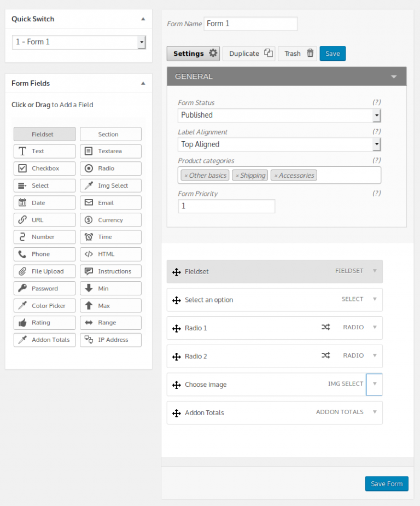
Task: Click inside the Form Name input field
Action: coord(250,24)
